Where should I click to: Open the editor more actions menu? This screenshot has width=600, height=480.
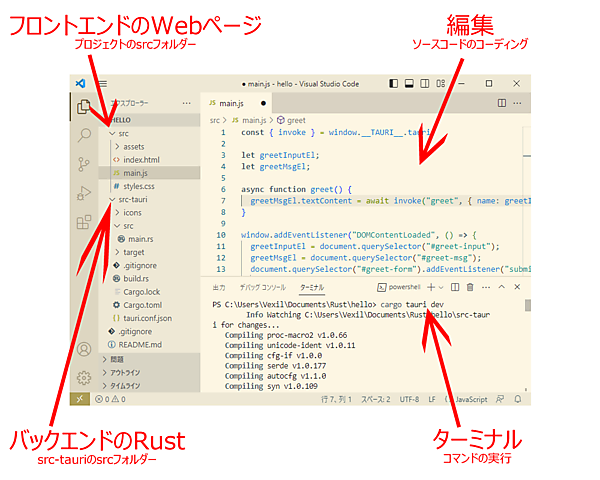517,103
